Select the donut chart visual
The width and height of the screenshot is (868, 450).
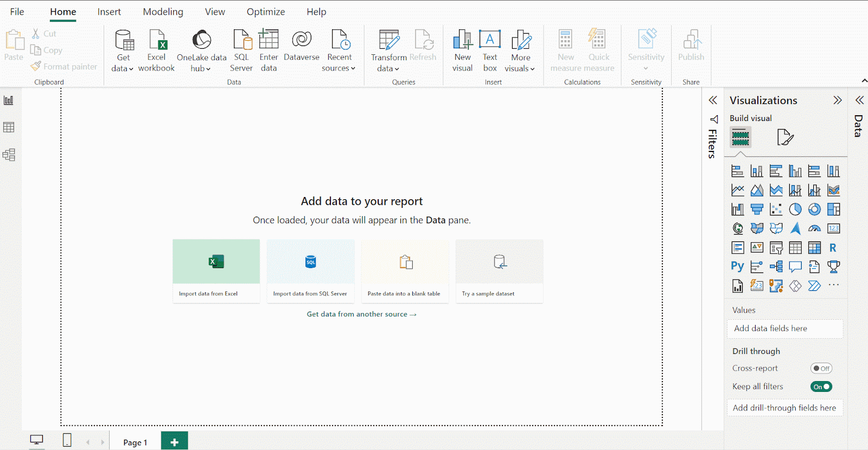coord(814,209)
